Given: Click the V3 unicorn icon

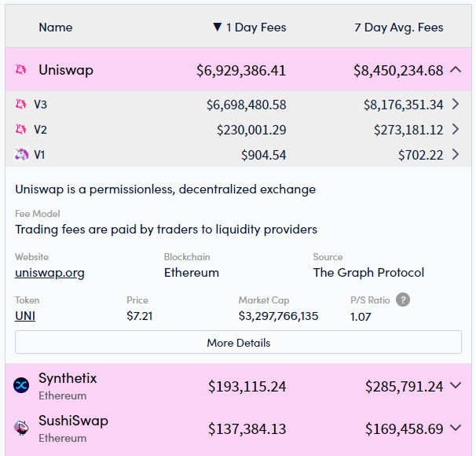Looking at the screenshot, I should pyautogui.click(x=20, y=105).
